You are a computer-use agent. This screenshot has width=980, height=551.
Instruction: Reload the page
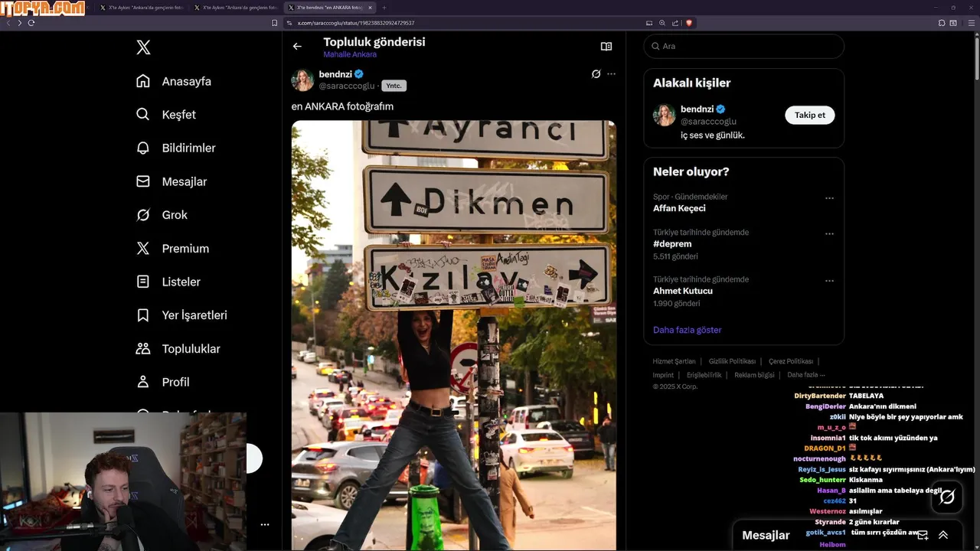[x=31, y=23]
